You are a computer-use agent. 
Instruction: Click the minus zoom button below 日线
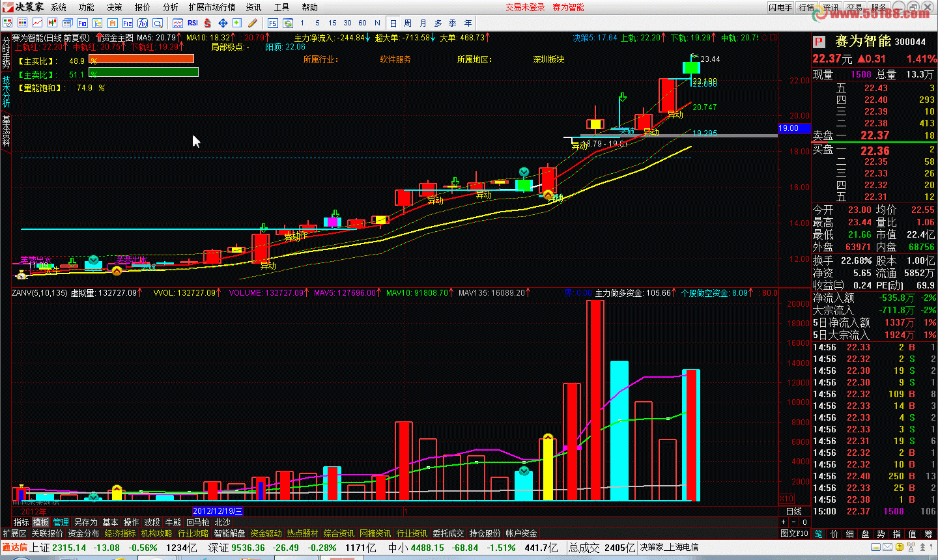[x=793, y=522]
